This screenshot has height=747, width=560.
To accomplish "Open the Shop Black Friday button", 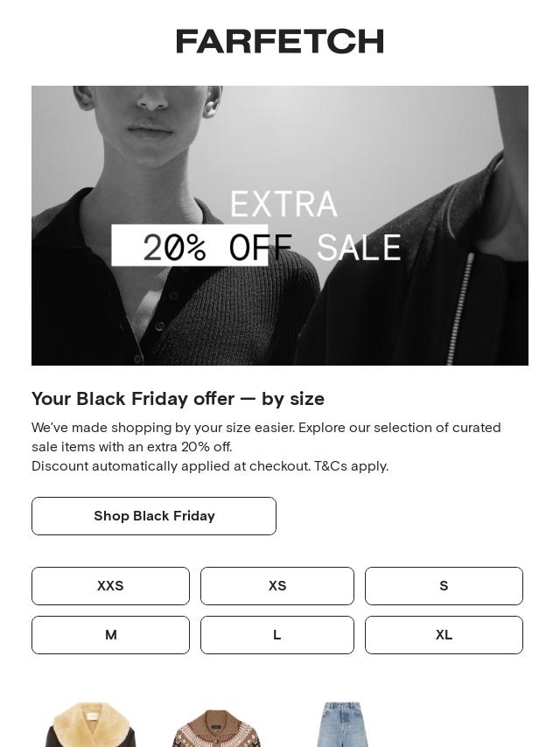I will tap(154, 516).
